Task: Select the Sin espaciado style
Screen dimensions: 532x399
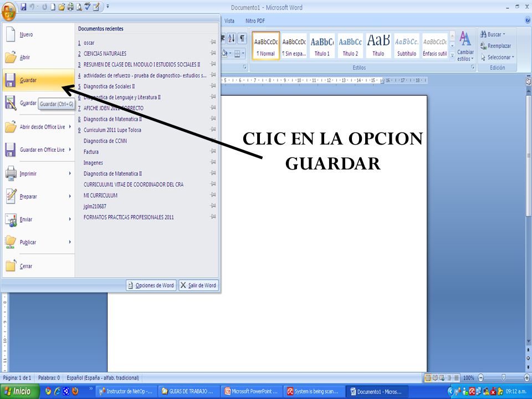Action: (294, 46)
